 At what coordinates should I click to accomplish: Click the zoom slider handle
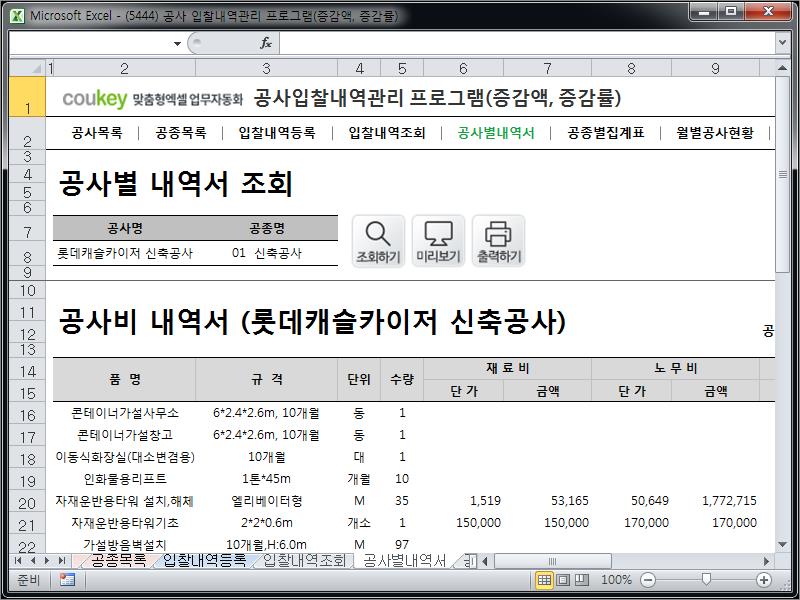click(706, 579)
